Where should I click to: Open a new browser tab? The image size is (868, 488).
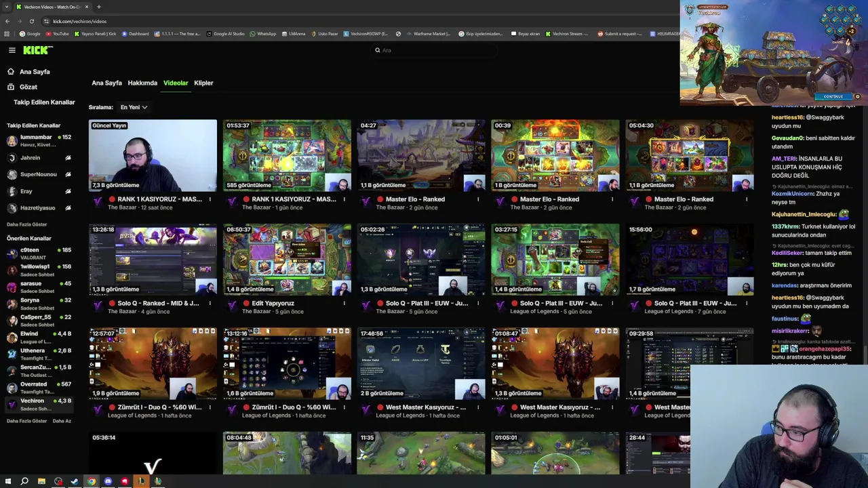tap(98, 7)
